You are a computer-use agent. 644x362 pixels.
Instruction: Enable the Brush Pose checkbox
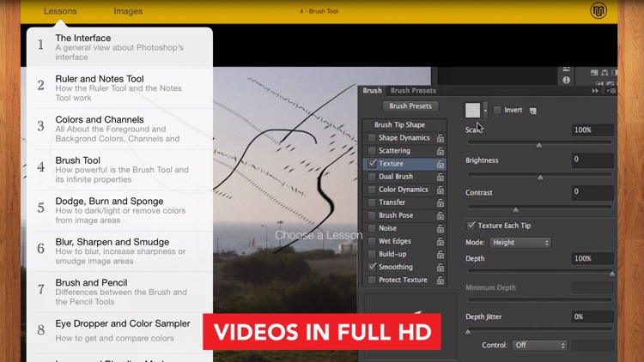pos(372,215)
